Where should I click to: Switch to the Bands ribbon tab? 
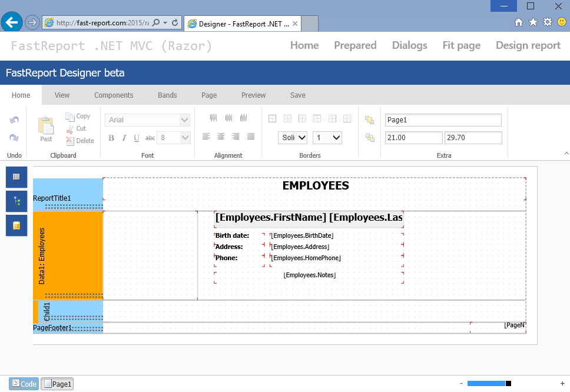pos(167,95)
